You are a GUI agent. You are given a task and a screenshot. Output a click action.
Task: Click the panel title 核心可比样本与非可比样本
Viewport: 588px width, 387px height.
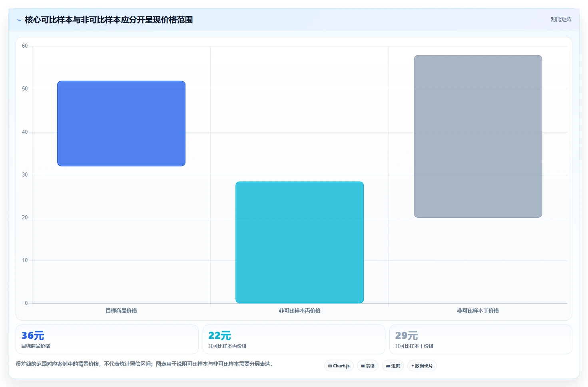(x=109, y=20)
